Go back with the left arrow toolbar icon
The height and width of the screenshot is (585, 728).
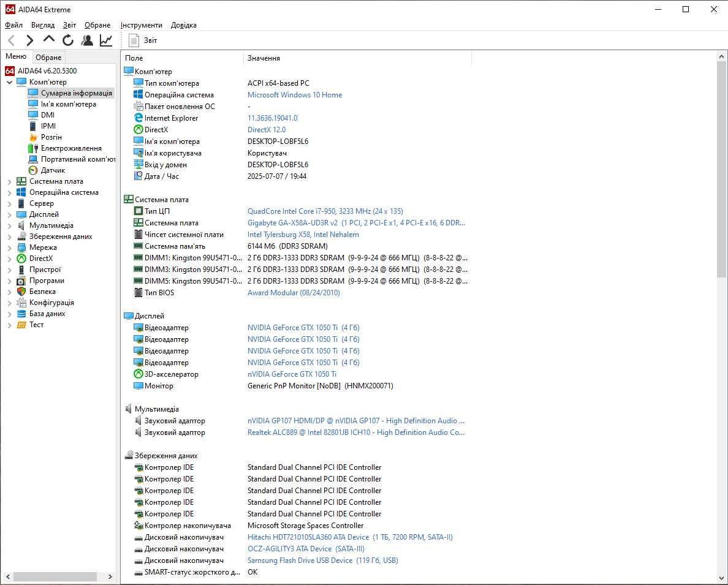coord(12,41)
